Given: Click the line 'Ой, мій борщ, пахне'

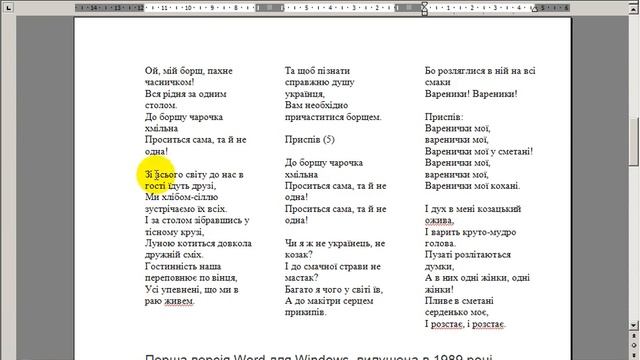Looking at the screenshot, I should point(189,71).
